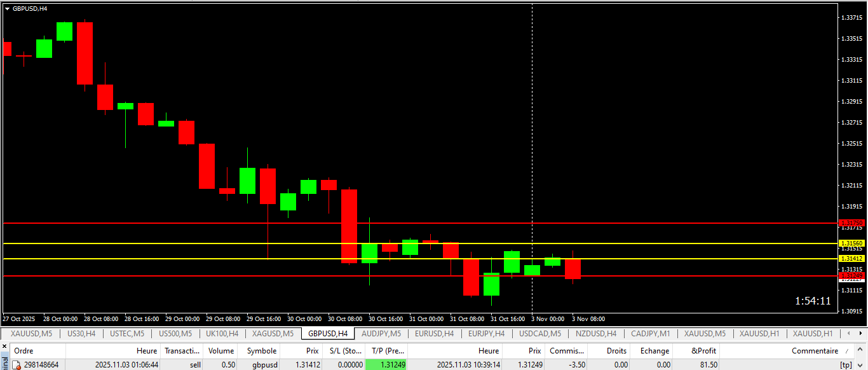Click the S/L (Sto... column header
Image resolution: width=868 pixels, height=370 pixels.
(x=343, y=351)
